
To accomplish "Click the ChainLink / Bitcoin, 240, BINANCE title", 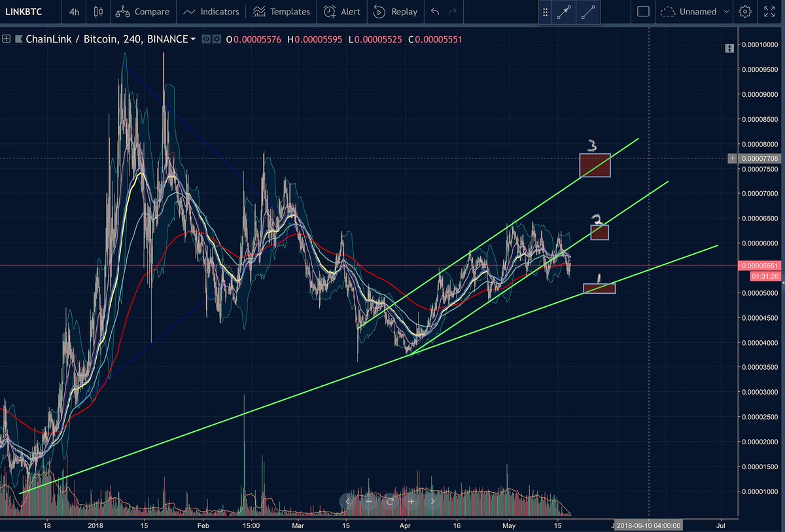I will 107,39.
